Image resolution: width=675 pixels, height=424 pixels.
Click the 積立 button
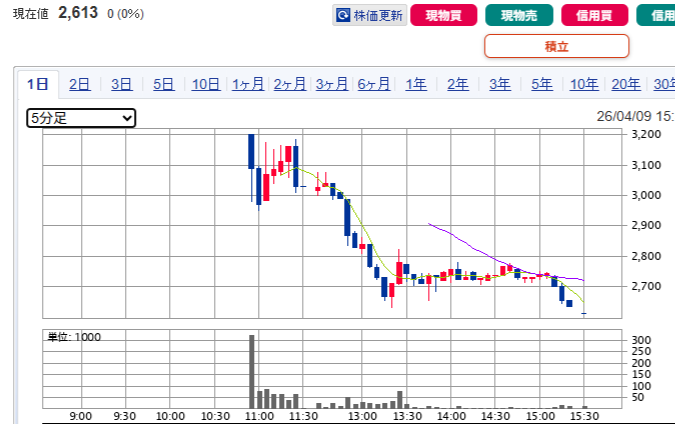click(556, 46)
